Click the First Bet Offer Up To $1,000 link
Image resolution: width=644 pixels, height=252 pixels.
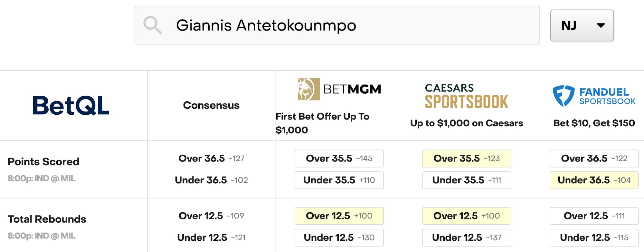(x=322, y=123)
